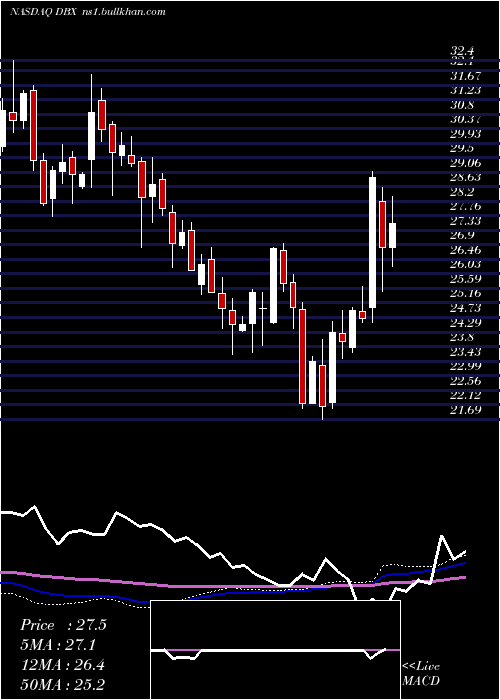Image resolution: width=500 pixels, height=700 pixels.
Task: Click the last white candle on the right
Action: pyautogui.click(x=392, y=235)
